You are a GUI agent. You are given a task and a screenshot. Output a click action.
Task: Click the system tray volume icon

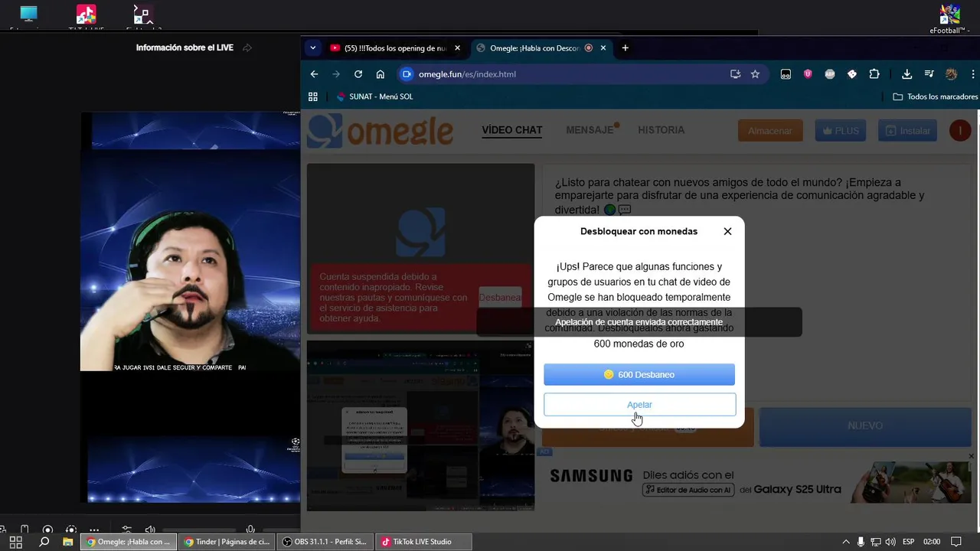point(890,542)
